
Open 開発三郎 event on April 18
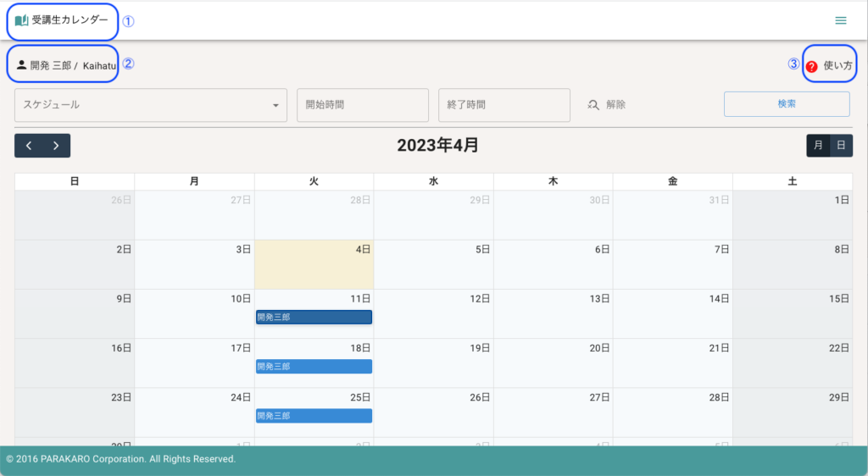tap(314, 367)
